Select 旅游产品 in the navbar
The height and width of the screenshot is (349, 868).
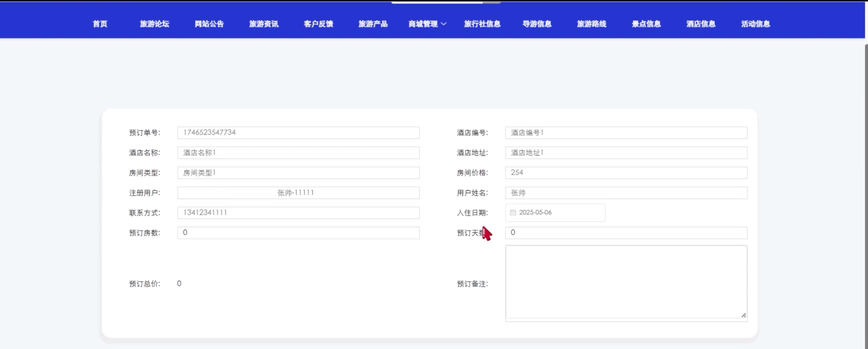373,24
